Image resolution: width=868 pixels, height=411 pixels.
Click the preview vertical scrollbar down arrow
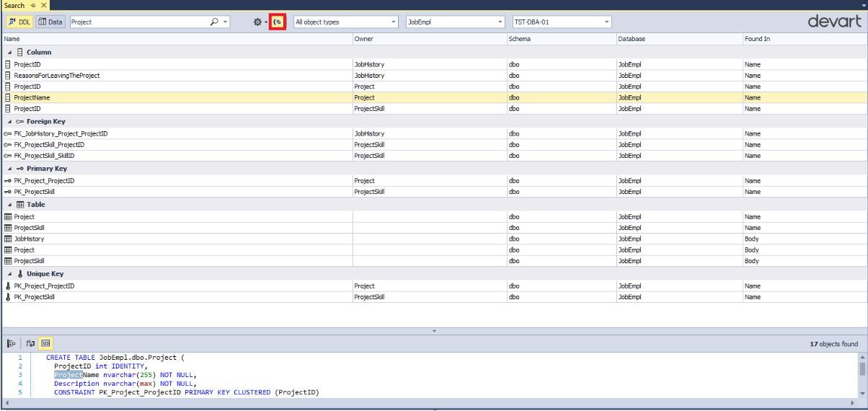[862, 393]
